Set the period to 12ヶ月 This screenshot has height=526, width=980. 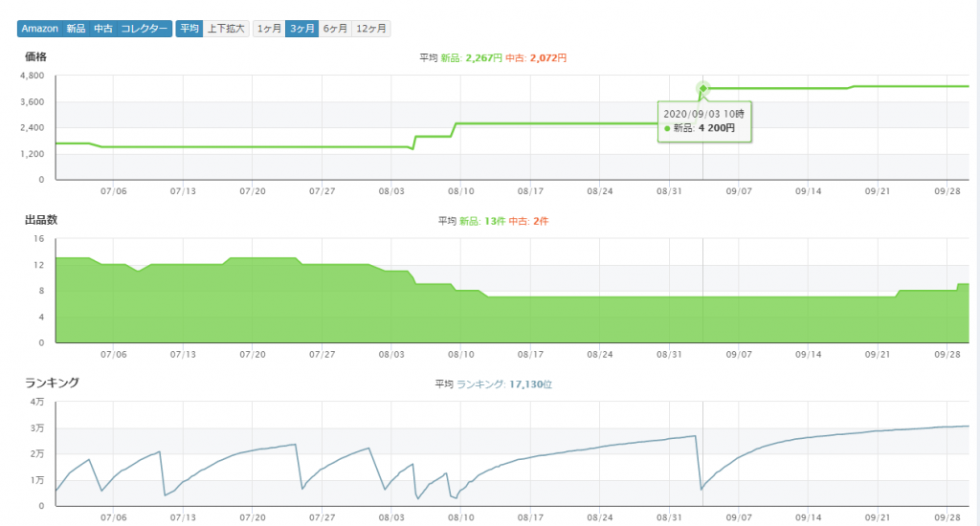pyautogui.click(x=371, y=29)
